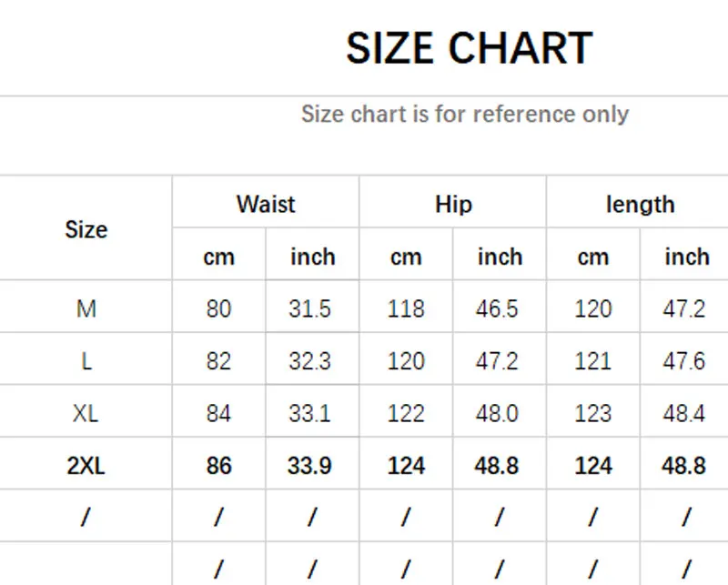
Task: Click the length column header
Action: click(640, 204)
